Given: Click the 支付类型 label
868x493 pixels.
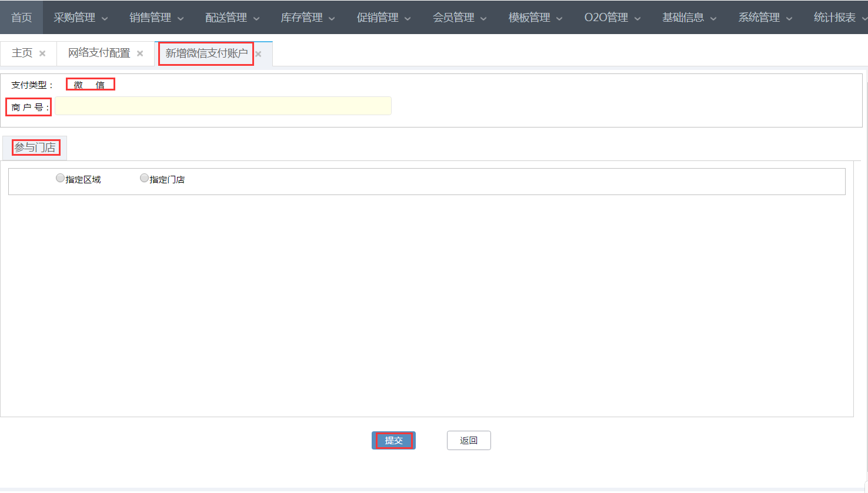Looking at the screenshot, I should [32, 85].
